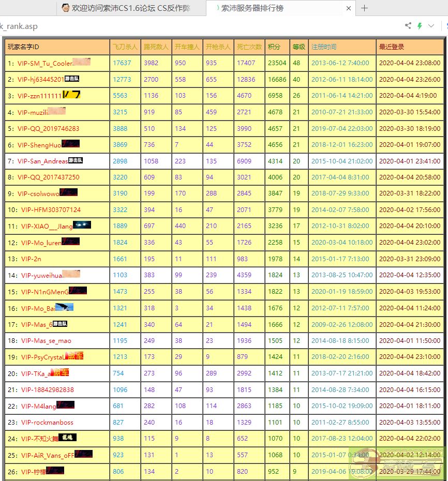The image size is (448, 481).
Task: Click the airplane badge next to VIP-Mo_Bai
Action: [x=64, y=307]
